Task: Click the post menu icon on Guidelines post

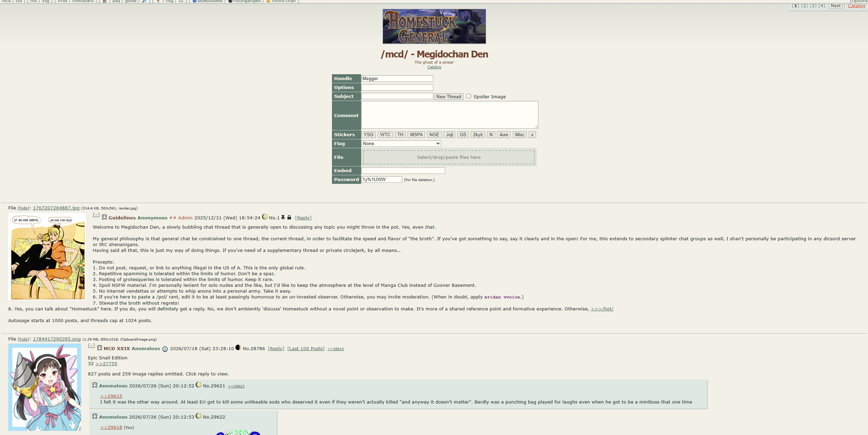Action: pos(104,217)
